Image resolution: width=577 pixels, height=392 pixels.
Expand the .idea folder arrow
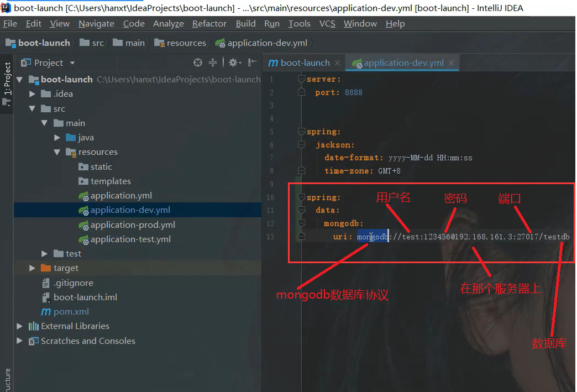tap(32, 94)
